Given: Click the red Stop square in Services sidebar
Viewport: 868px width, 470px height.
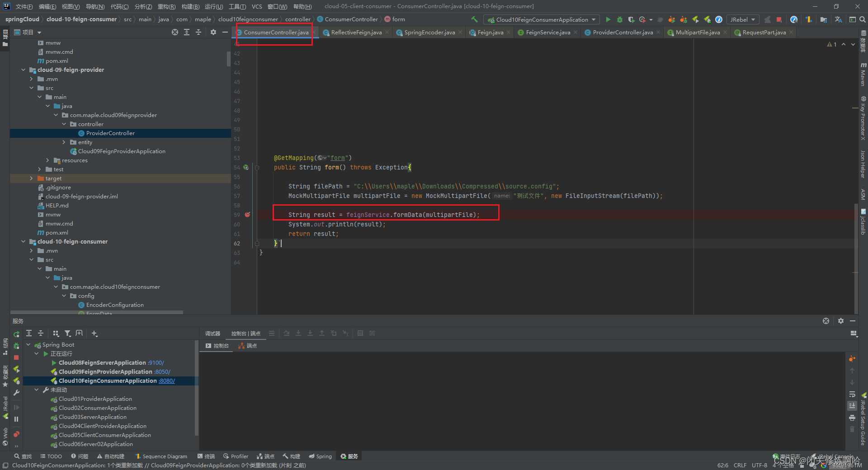Looking at the screenshot, I should (x=16, y=357).
